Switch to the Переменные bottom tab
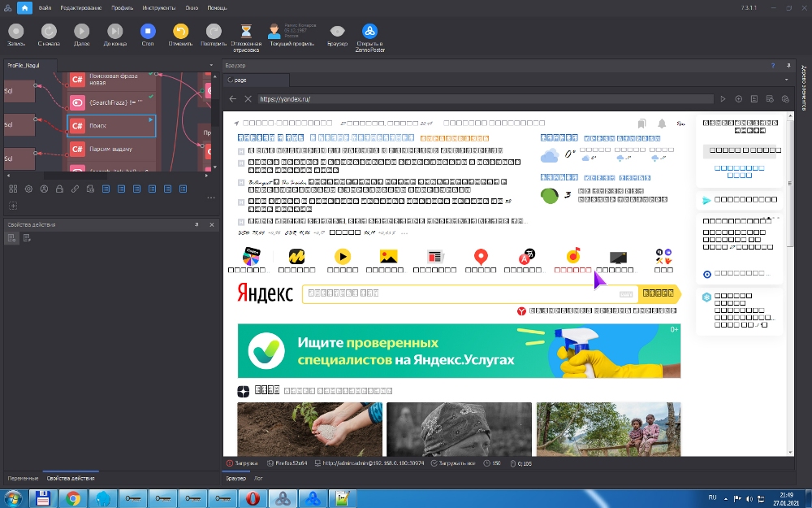Viewport: 812px width, 508px height. click(23, 478)
